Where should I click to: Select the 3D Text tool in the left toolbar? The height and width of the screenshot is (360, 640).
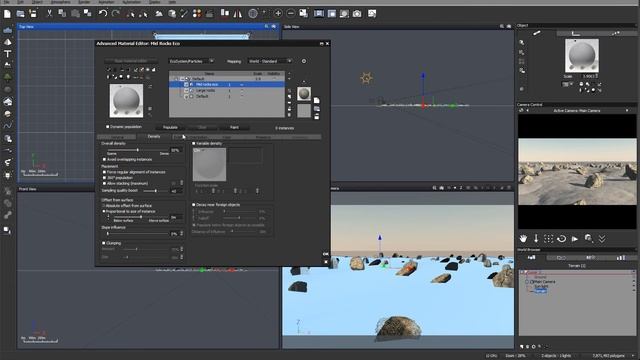7,53
